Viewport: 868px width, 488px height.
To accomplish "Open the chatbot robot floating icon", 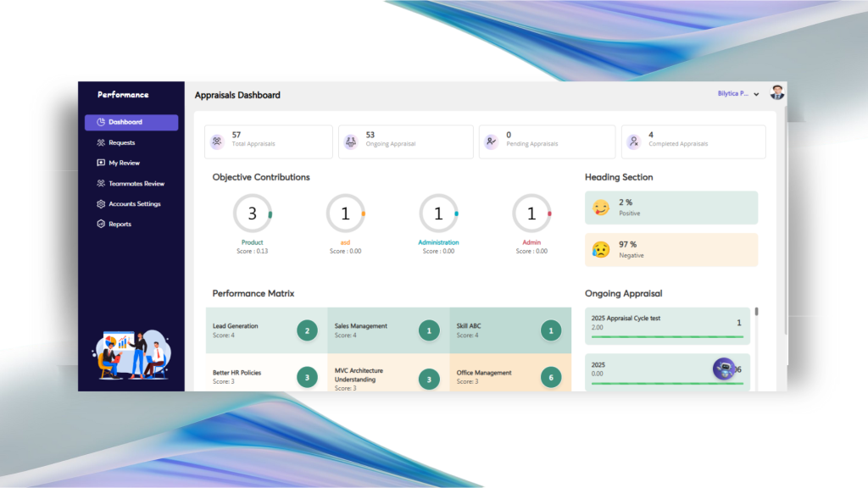I will point(724,369).
